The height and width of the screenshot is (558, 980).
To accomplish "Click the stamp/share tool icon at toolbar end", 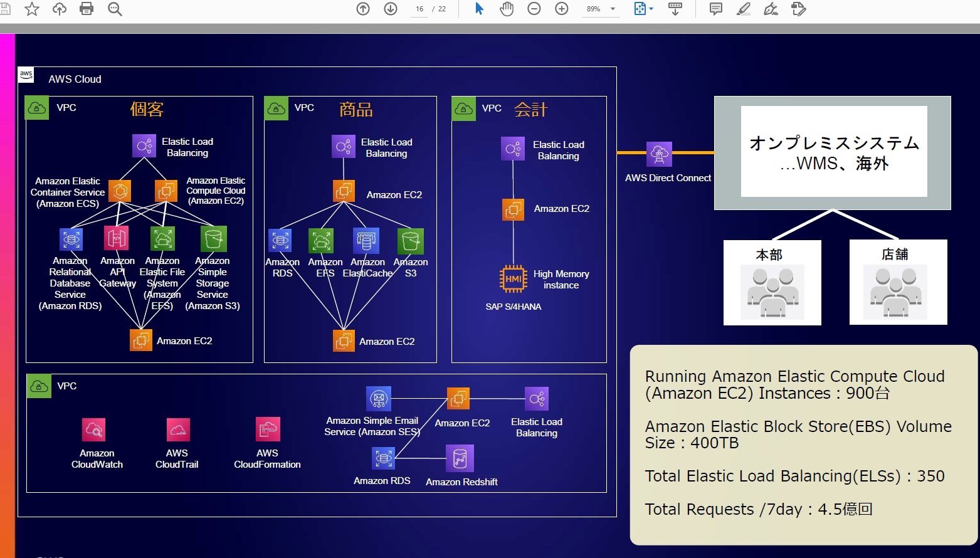I will click(x=799, y=9).
